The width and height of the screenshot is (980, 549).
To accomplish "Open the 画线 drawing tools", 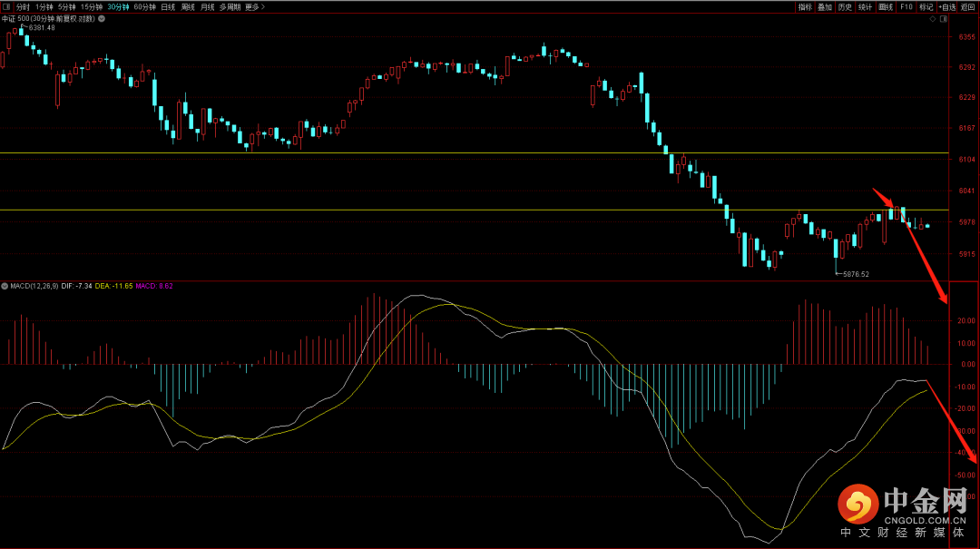I will click(x=886, y=6).
